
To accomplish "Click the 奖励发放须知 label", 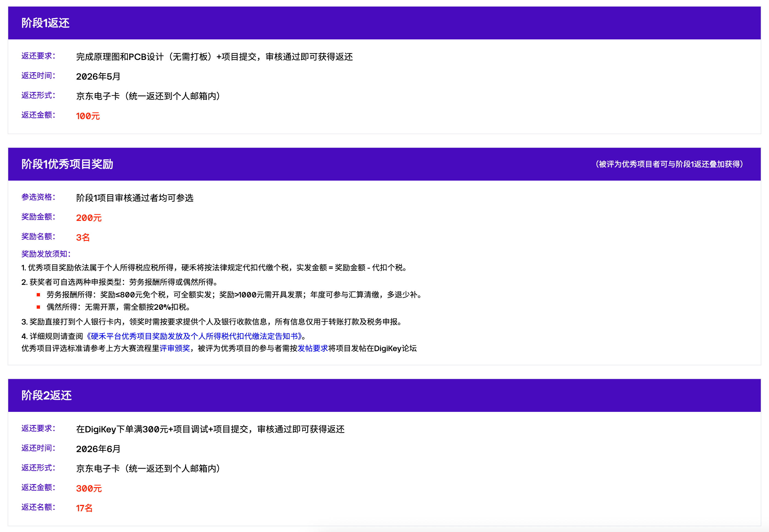I will pyautogui.click(x=46, y=254).
